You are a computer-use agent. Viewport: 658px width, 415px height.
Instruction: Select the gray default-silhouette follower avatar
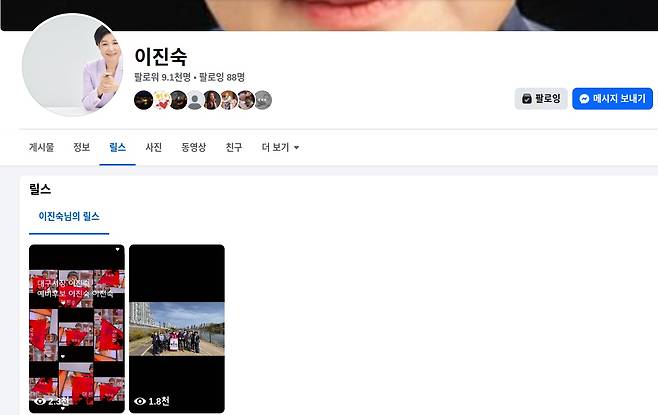click(x=195, y=100)
